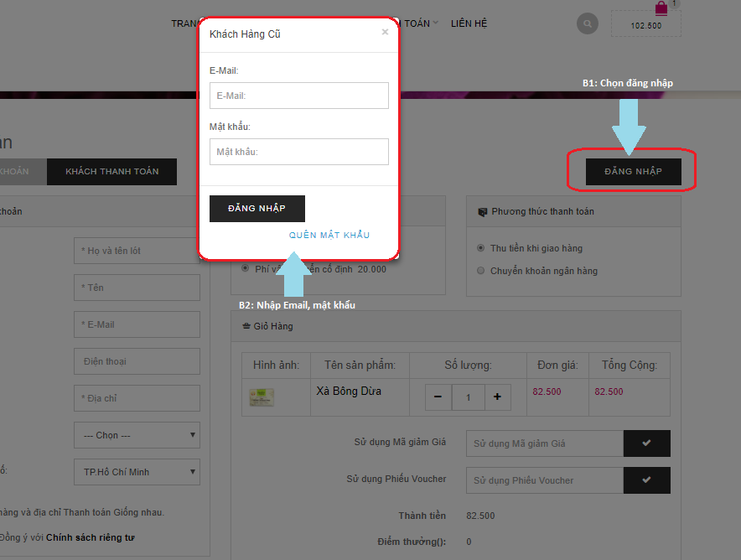Focus the E-Mail field in login popup
This screenshot has width=741, height=560.
[x=299, y=96]
